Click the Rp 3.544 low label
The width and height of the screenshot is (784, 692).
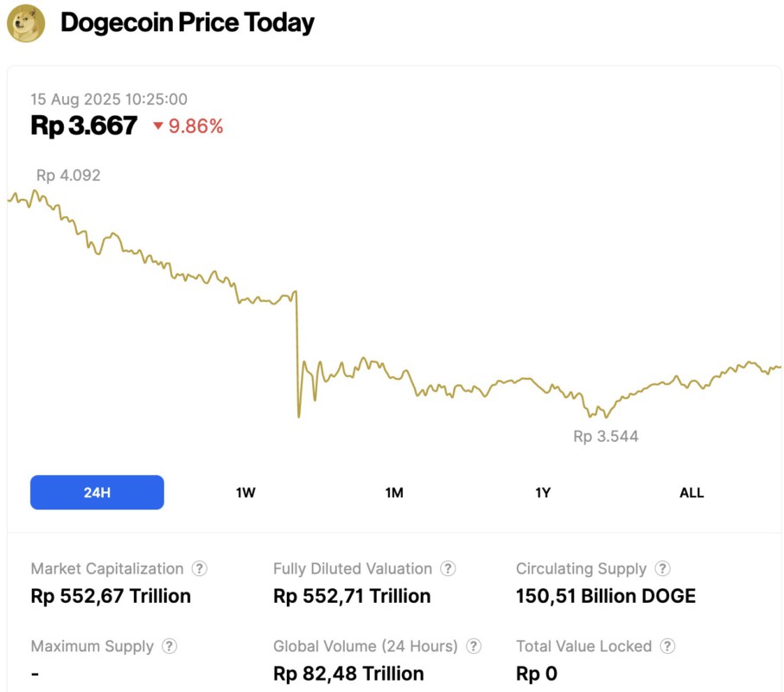605,436
